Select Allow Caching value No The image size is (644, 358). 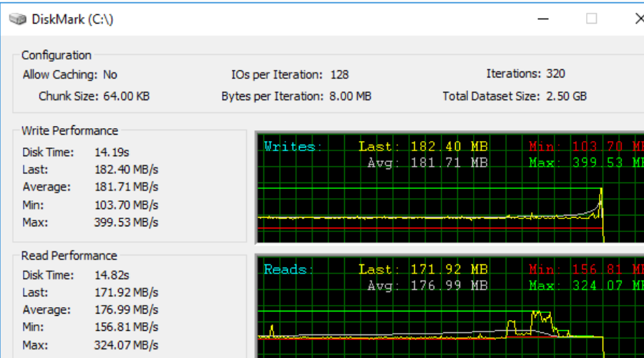tap(110, 74)
